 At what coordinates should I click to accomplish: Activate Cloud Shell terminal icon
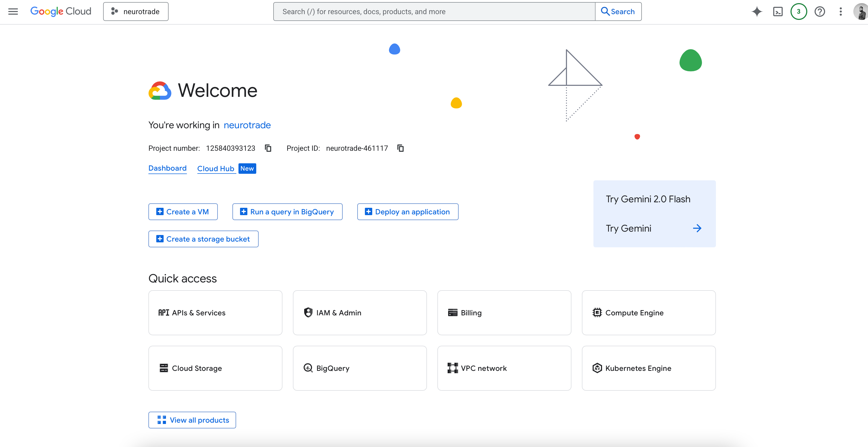point(777,12)
